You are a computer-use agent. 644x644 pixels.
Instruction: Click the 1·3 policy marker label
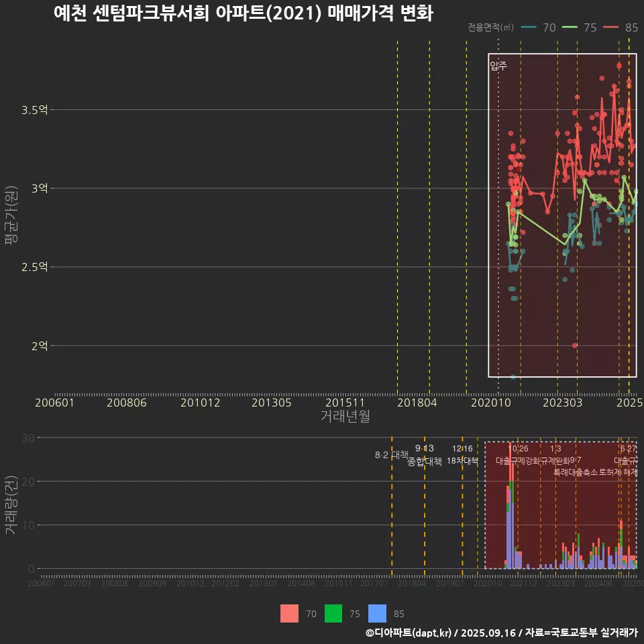[x=555, y=449]
